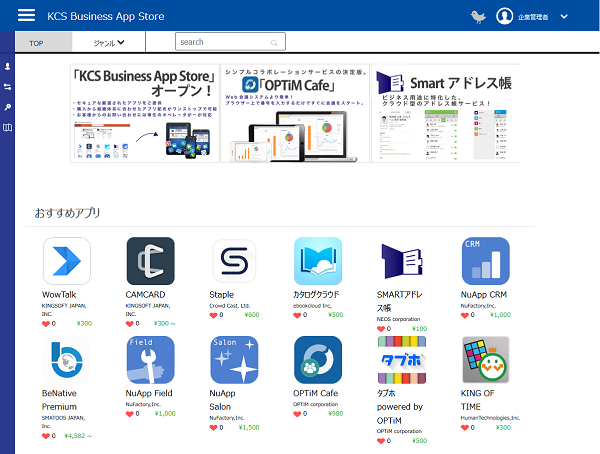The width and height of the screenshot is (600, 454).
Task: Click the user avatar icon
Action: pyautogui.click(x=504, y=16)
